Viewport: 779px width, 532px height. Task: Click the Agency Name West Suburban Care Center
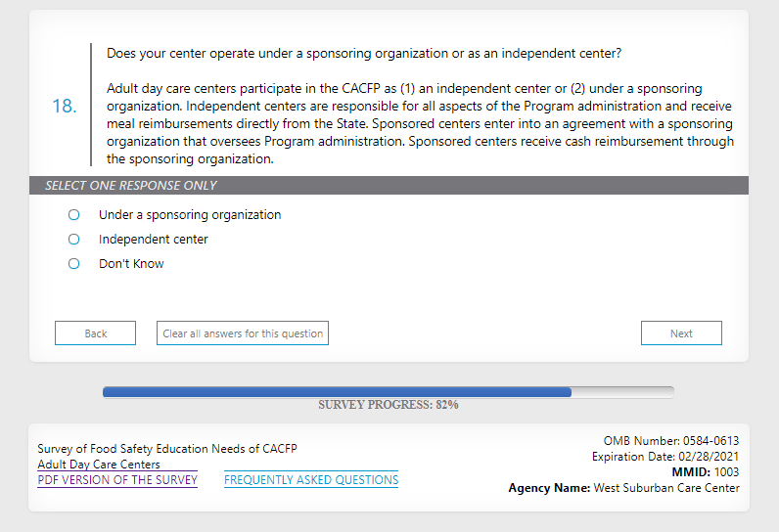(623, 488)
